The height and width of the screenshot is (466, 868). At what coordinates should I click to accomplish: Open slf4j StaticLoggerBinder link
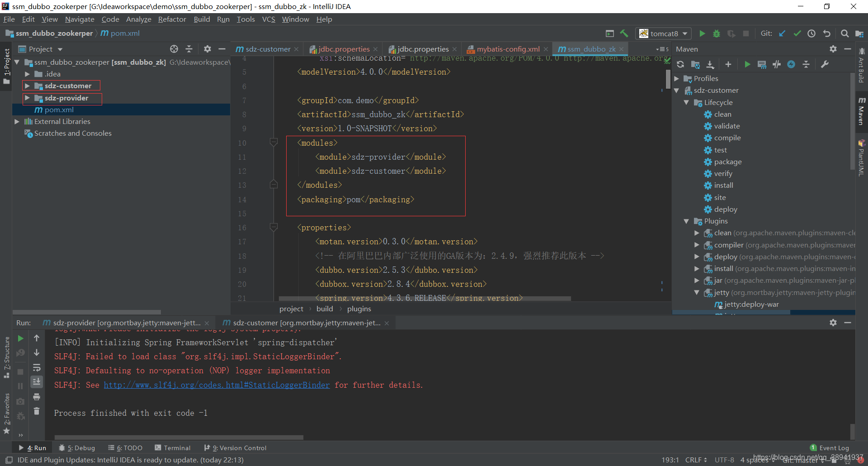click(217, 385)
